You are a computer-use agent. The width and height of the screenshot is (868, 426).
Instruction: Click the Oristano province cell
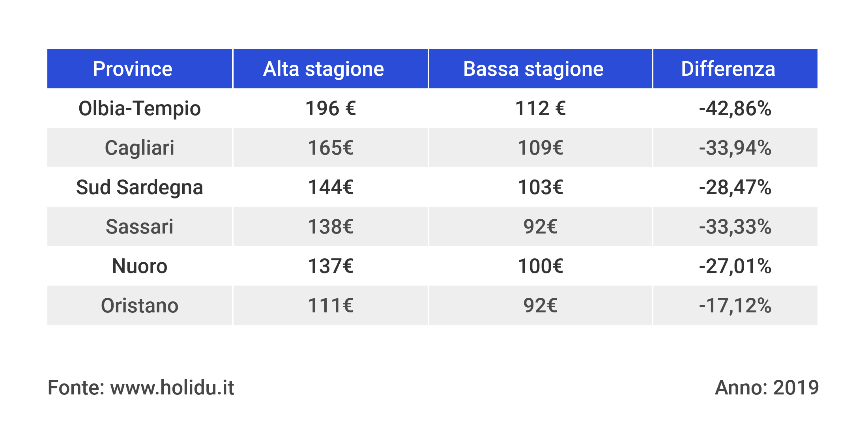(x=140, y=306)
